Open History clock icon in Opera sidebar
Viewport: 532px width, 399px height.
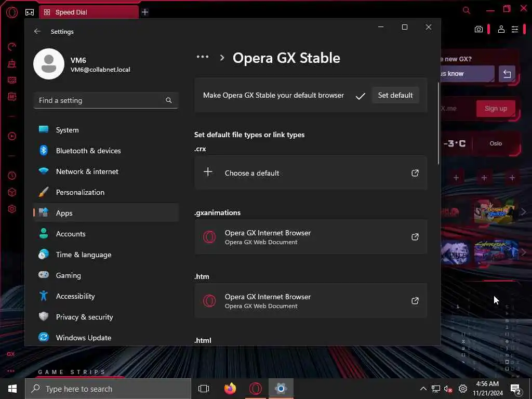point(12,176)
